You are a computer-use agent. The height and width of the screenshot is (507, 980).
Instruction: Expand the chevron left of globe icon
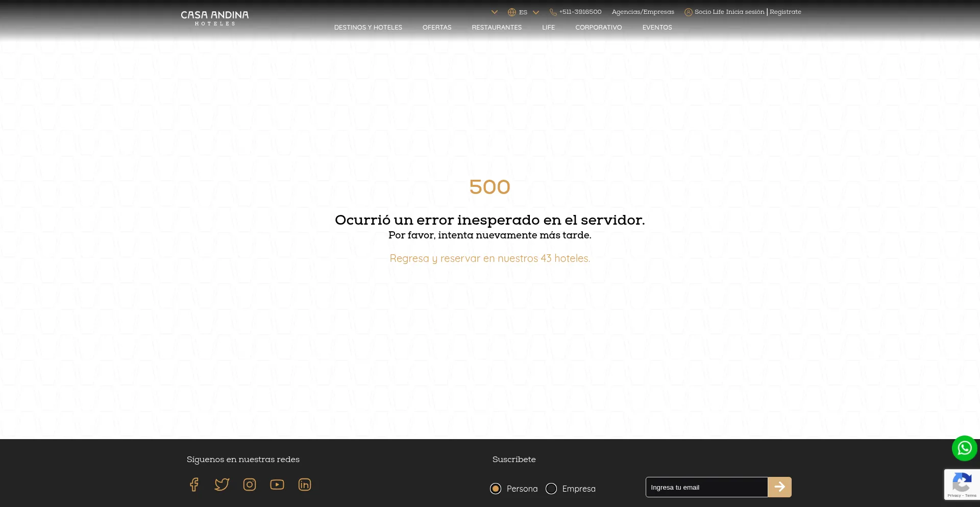pos(494,12)
